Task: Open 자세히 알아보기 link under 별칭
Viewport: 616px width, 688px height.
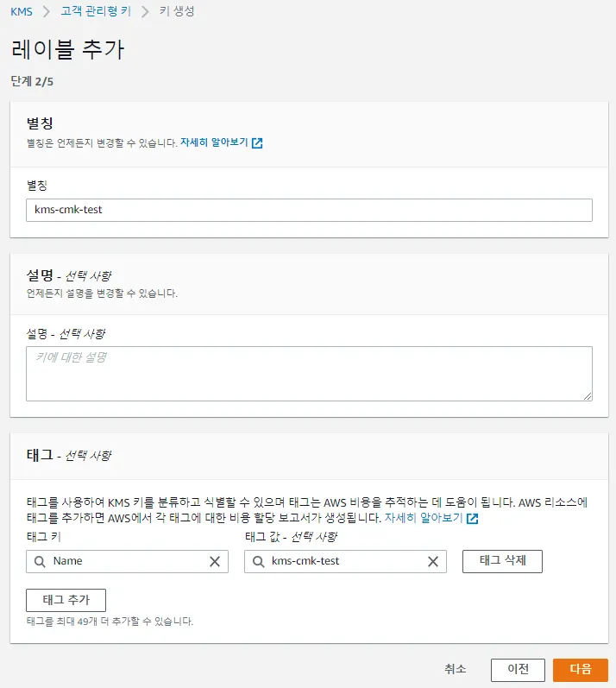Action: pyautogui.click(x=214, y=143)
